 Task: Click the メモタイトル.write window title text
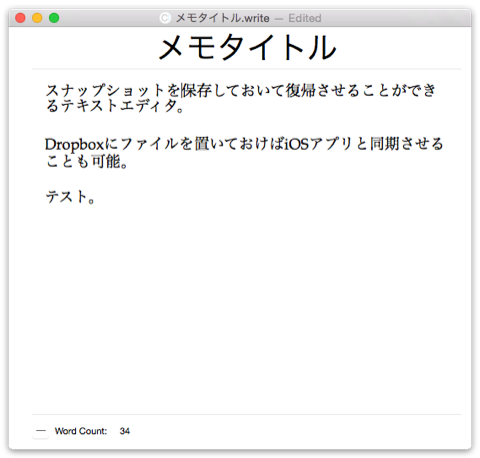[223, 18]
